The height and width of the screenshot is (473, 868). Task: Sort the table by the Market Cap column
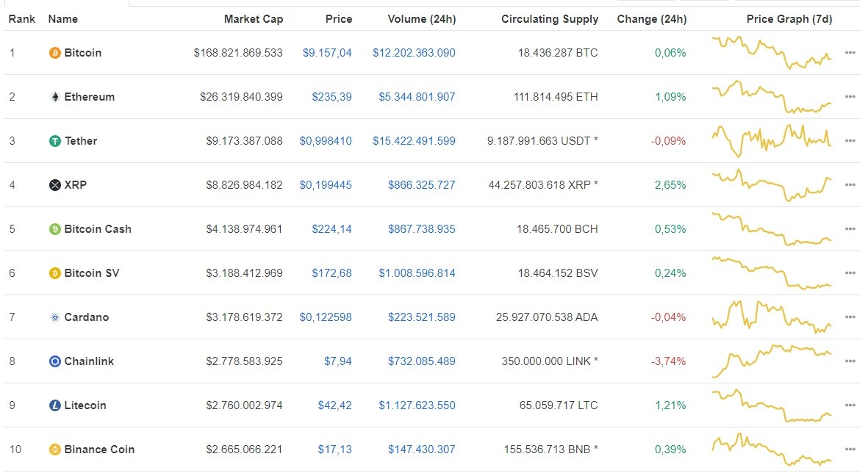pos(254,19)
